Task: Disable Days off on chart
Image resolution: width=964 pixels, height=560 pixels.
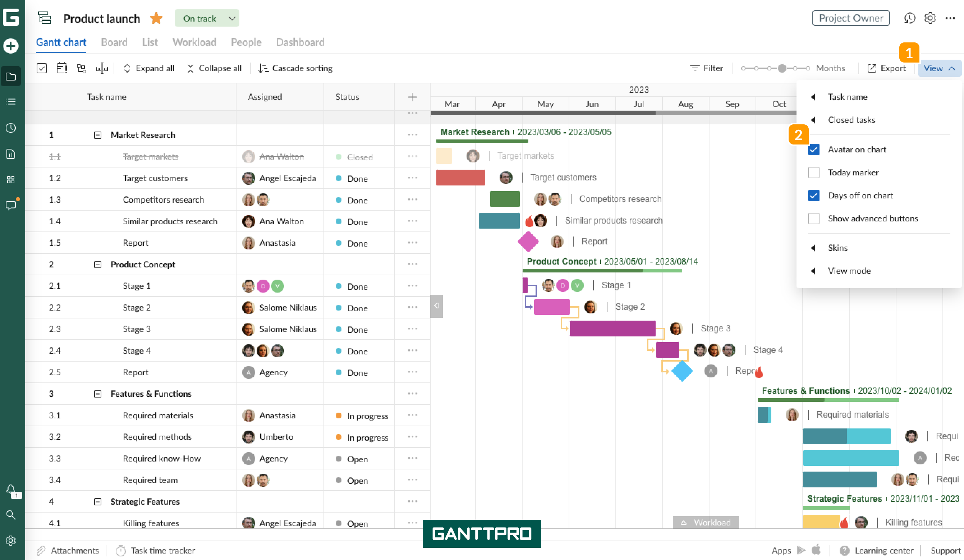Action: (x=814, y=196)
